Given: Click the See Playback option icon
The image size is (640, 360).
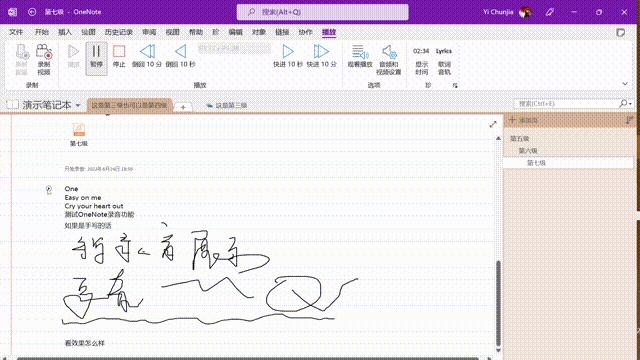Looking at the screenshot, I should point(360,56).
